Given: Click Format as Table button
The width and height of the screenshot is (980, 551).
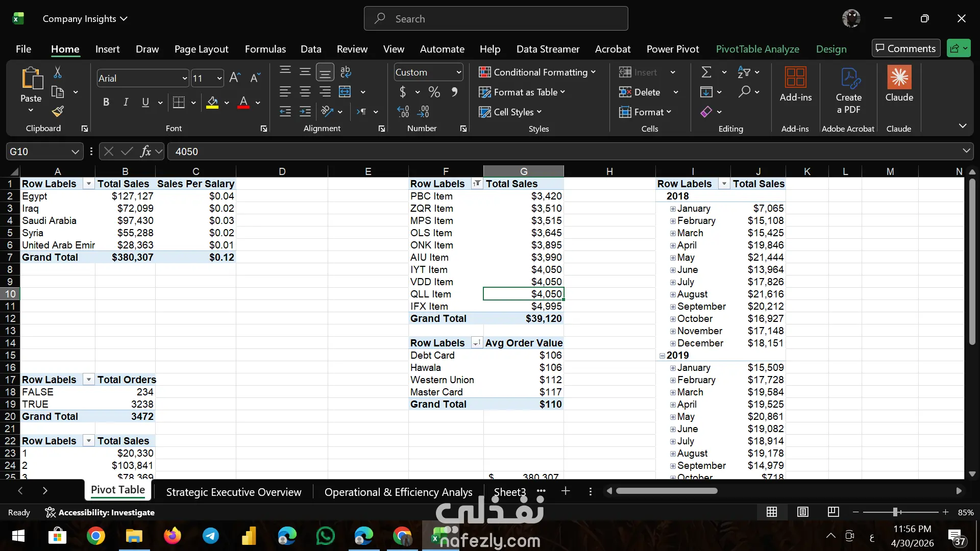Looking at the screenshot, I should click(522, 92).
